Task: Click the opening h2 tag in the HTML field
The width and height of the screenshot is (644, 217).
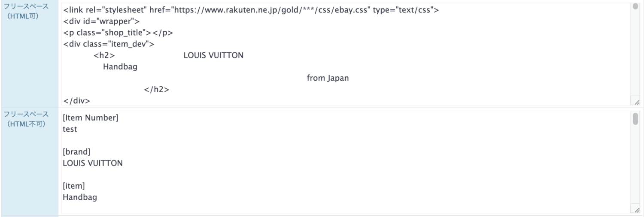Action: coord(103,56)
